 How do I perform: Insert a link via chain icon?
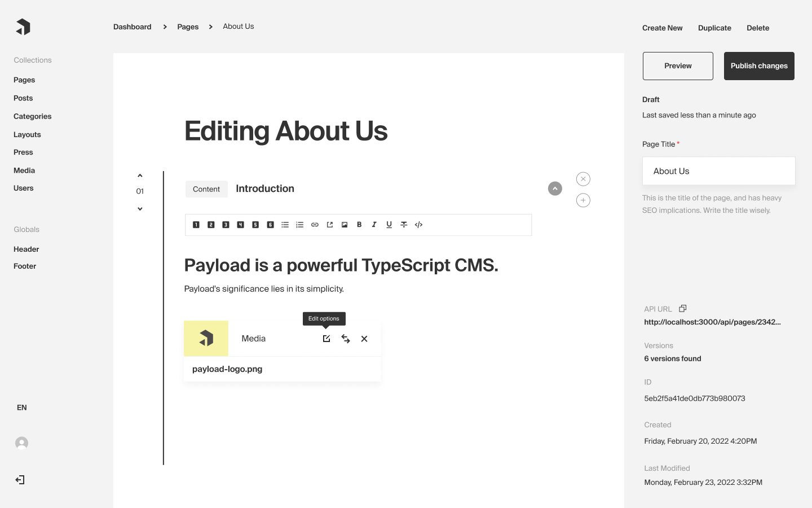tap(315, 225)
